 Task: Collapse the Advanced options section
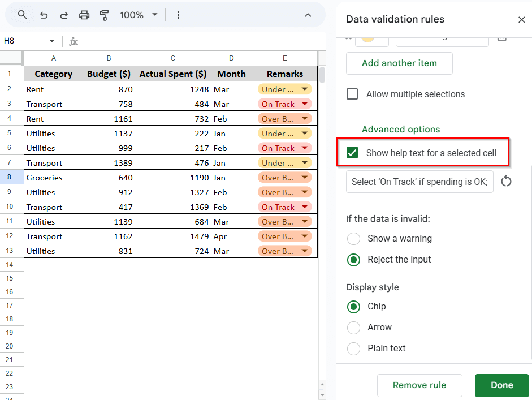pyautogui.click(x=401, y=130)
